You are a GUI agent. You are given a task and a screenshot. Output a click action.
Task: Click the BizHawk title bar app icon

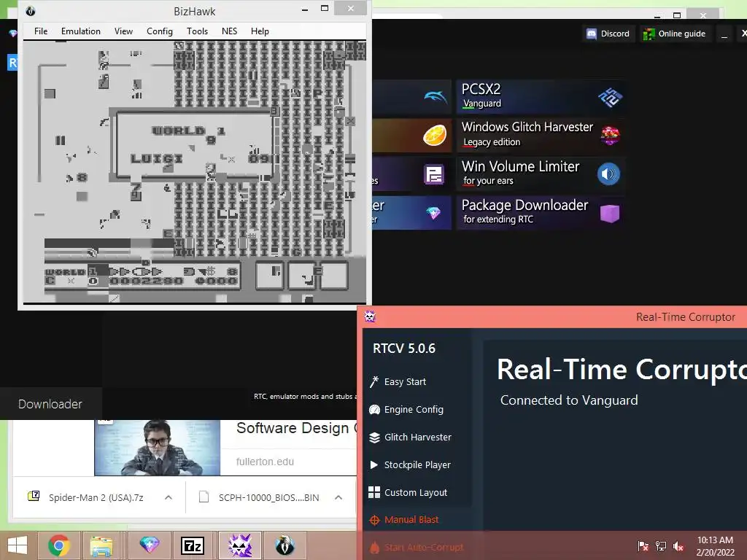click(x=31, y=11)
